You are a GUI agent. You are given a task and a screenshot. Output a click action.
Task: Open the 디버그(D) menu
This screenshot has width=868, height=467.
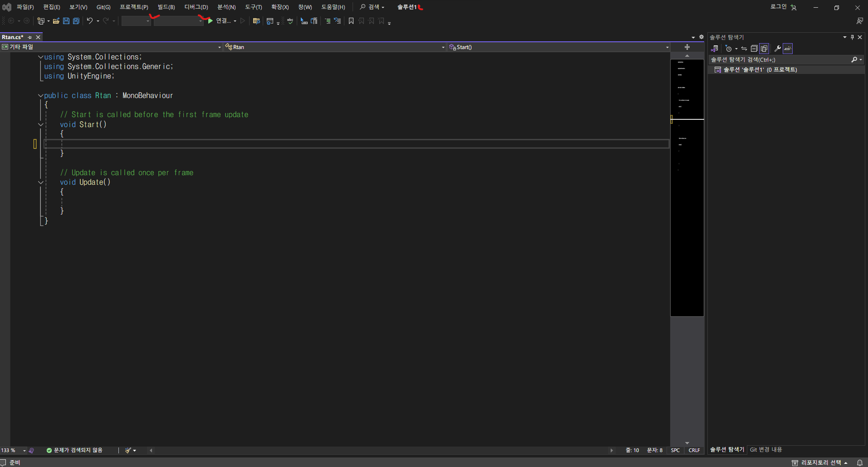point(196,7)
